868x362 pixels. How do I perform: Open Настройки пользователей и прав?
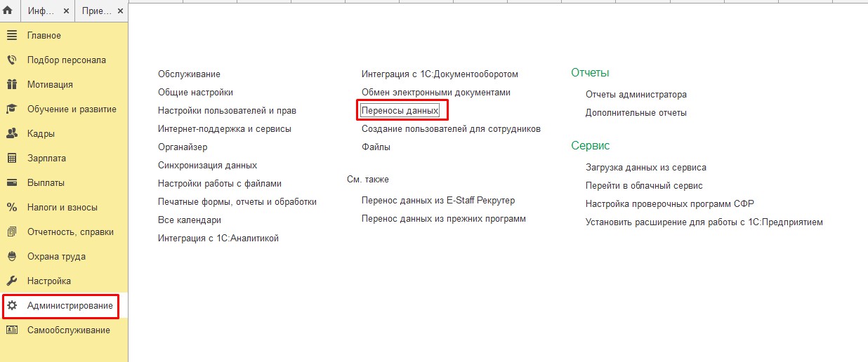[227, 111]
